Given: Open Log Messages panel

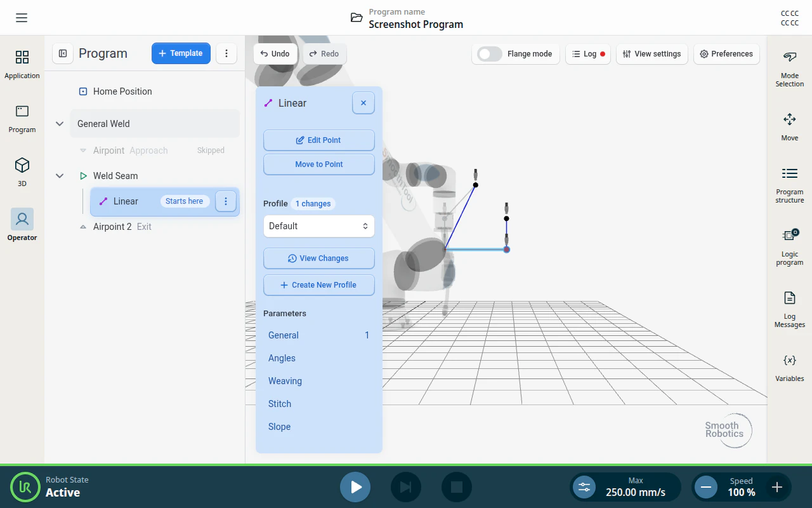Looking at the screenshot, I should [789, 310].
